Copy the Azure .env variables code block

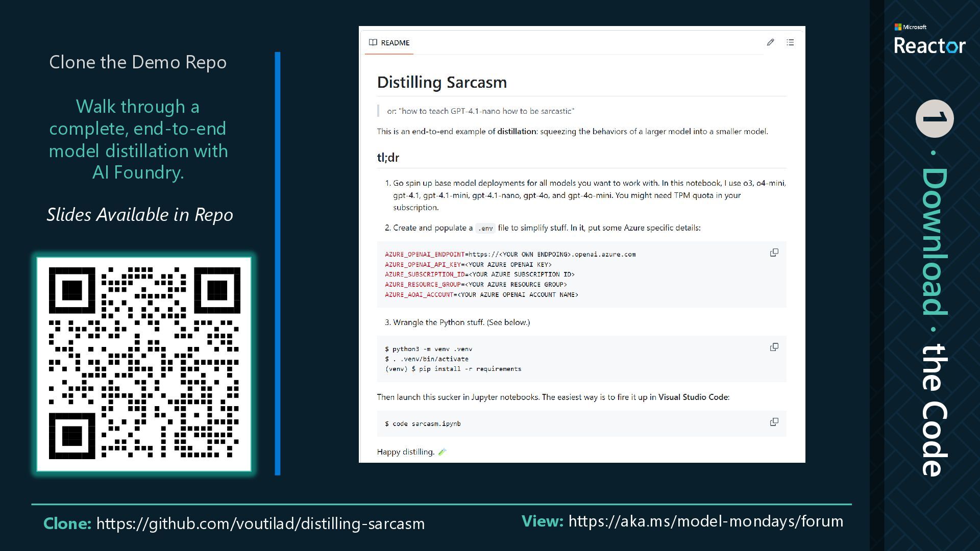point(774,253)
